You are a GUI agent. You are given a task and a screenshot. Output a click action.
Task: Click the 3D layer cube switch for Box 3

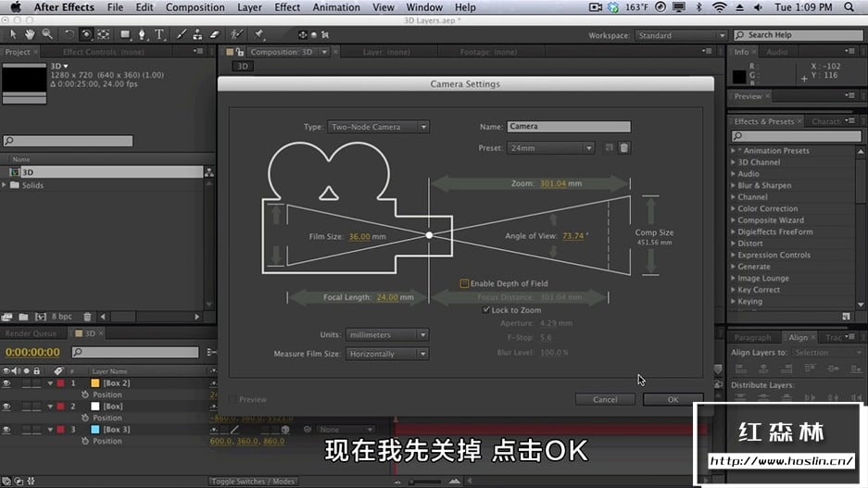coord(285,430)
